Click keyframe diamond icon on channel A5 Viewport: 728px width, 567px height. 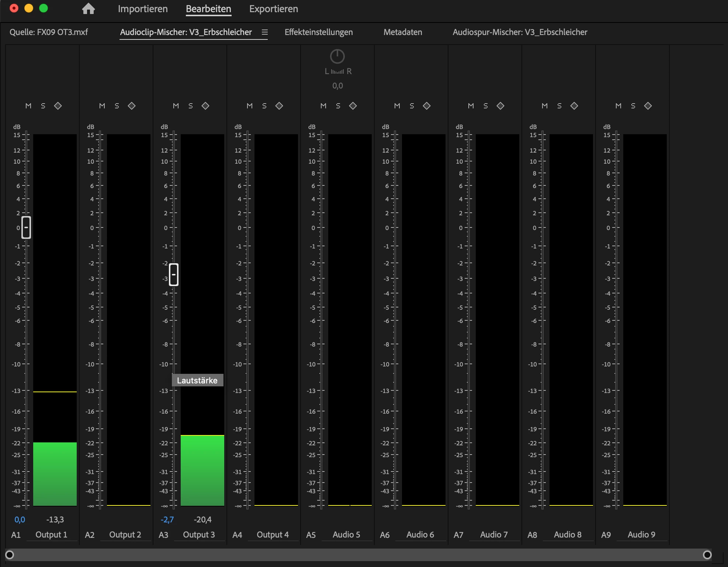click(353, 106)
